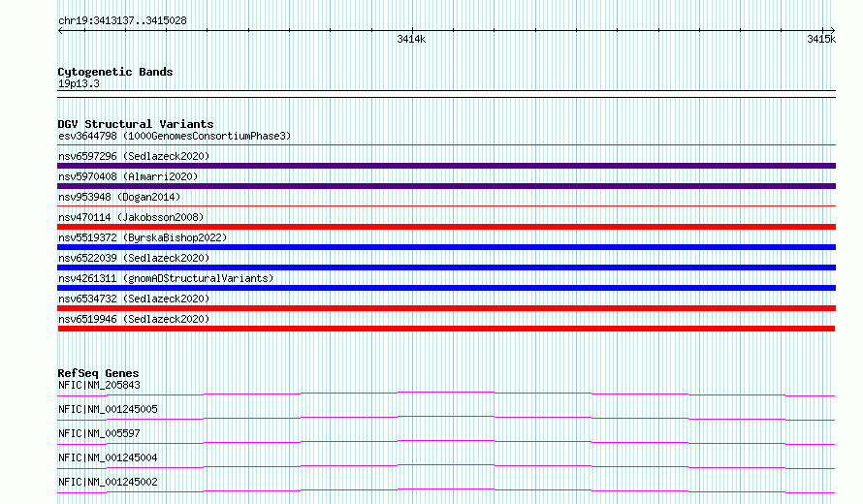This screenshot has height=504, width=863.
Task: Select purple bar of nsv5970408
Action: coord(446,186)
